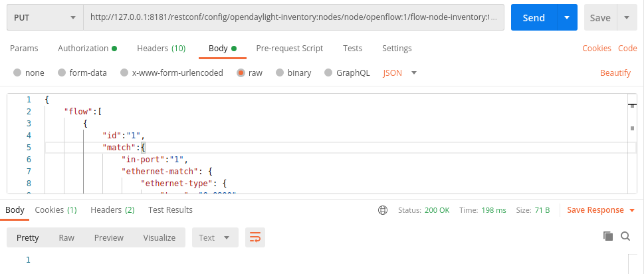Click the Send button
This screenshot has height=274, width=644.
click(x=534, y=18)
